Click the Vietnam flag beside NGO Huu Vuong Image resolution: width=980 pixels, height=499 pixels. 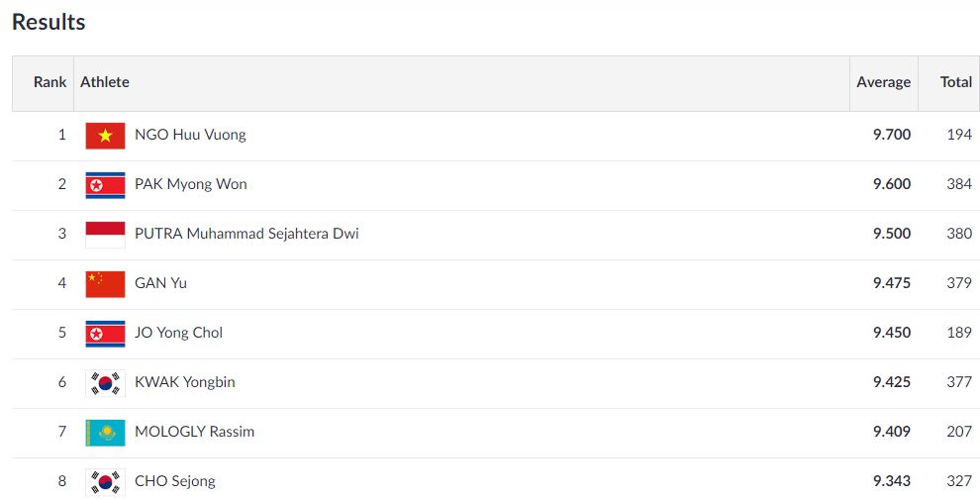pyautogui.click(x=105, y=136)
